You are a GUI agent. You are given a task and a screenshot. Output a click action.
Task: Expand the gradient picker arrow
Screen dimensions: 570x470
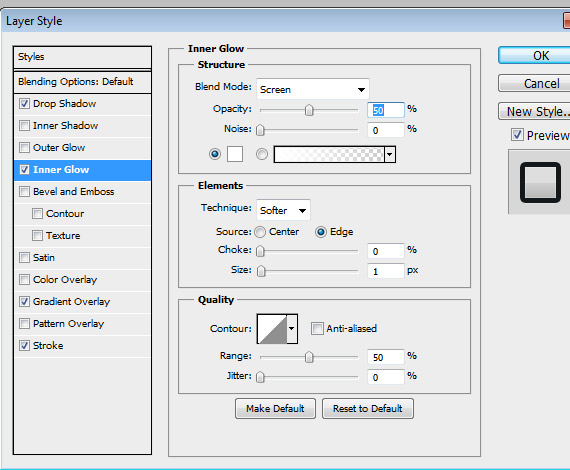[390, 154]
